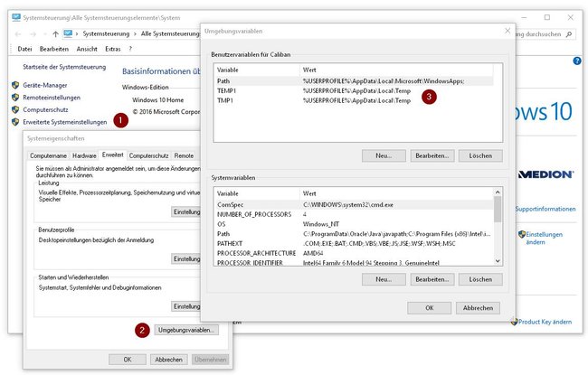
Task: Click shield icon beside Remoteeinstellungen
Action: pyautogui.click(x=15, y=98)
